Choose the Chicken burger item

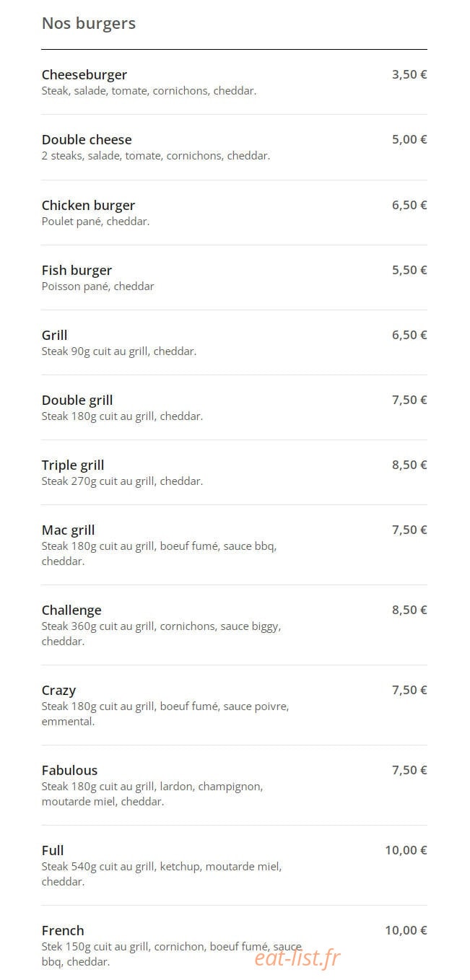click(x=88, y=205)
